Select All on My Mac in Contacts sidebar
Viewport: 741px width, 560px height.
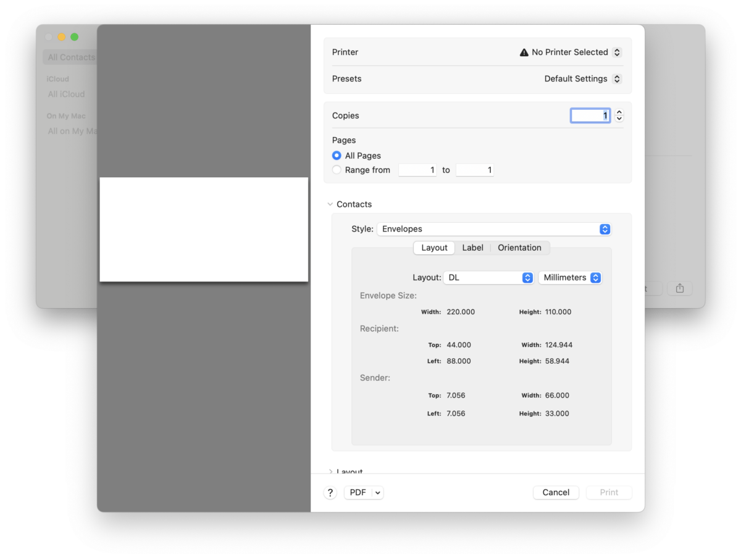[x=73, y=131]
